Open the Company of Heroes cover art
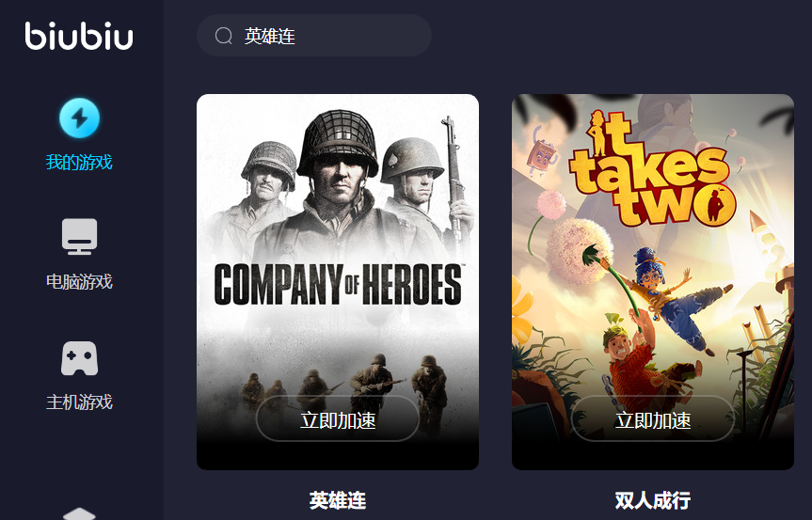This screenshot has height=520, width=812. pyautogui.click(x=338, y=282)
